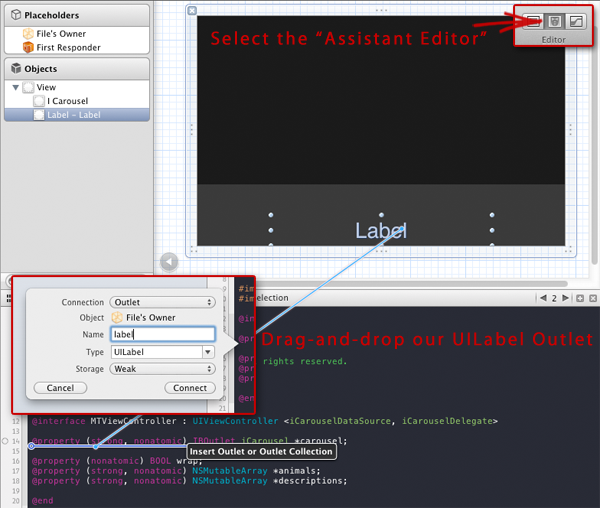Close the assistant editor pane
600x508 pixels.
[x=592, y=299]
